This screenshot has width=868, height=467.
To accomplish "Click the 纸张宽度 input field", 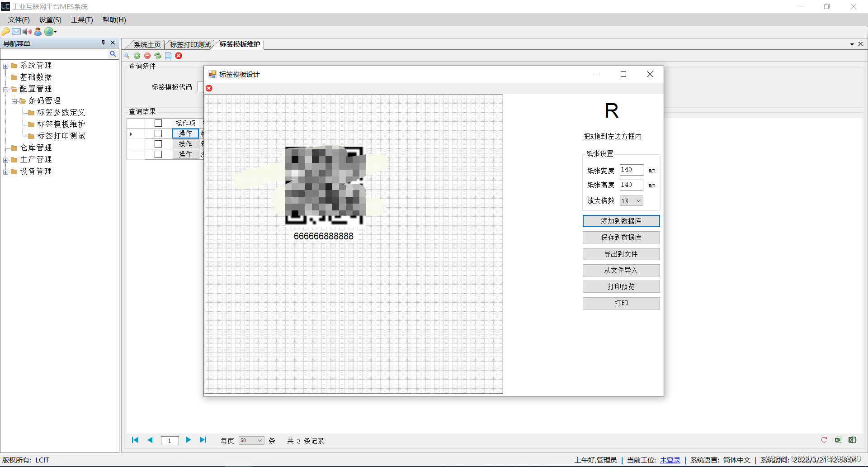I will point(631,170).
